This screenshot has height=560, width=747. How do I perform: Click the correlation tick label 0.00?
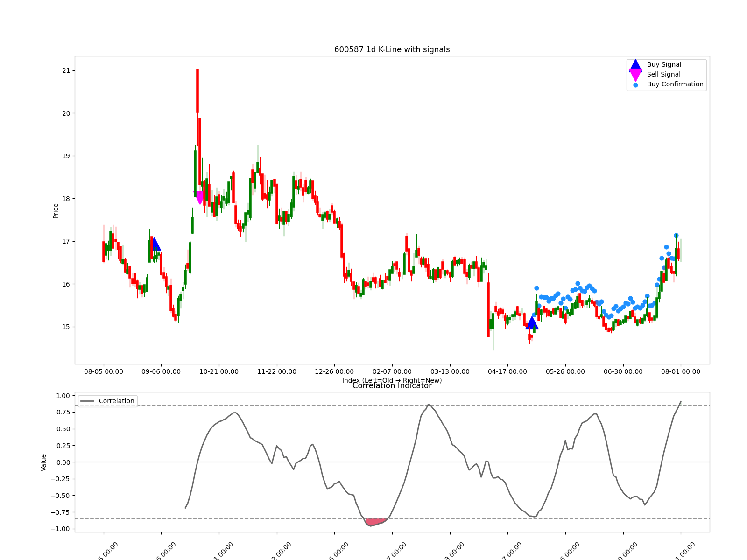(63, 462)
